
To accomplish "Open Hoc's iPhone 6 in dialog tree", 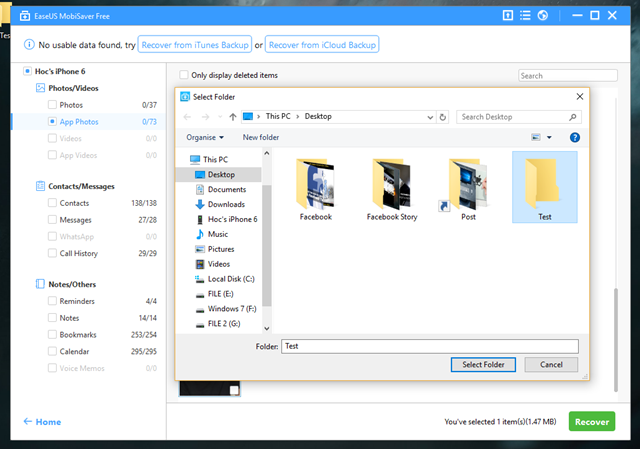I will tap(232, 219).
